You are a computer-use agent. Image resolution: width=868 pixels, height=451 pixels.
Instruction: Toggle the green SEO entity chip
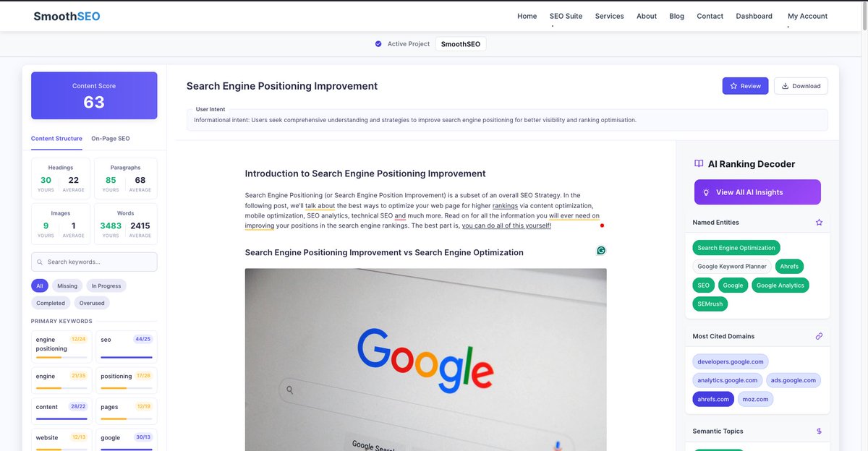pyautogui.click(x=703, y=285)
